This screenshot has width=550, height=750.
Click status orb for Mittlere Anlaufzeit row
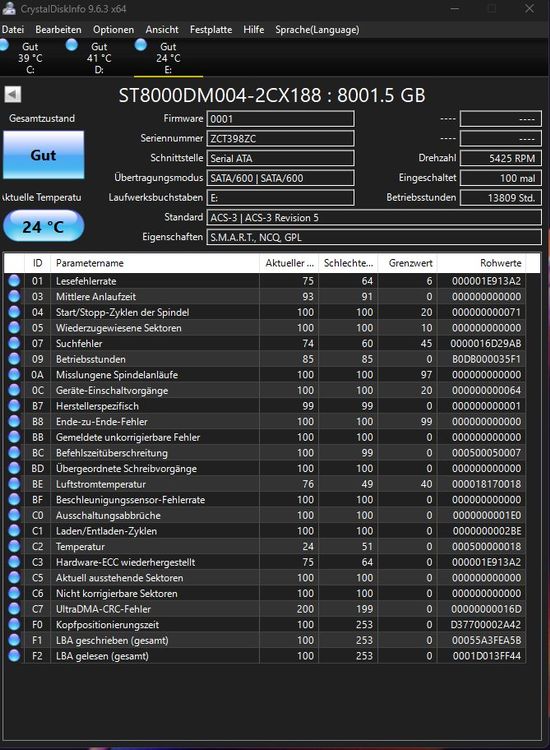click(14, 297)
